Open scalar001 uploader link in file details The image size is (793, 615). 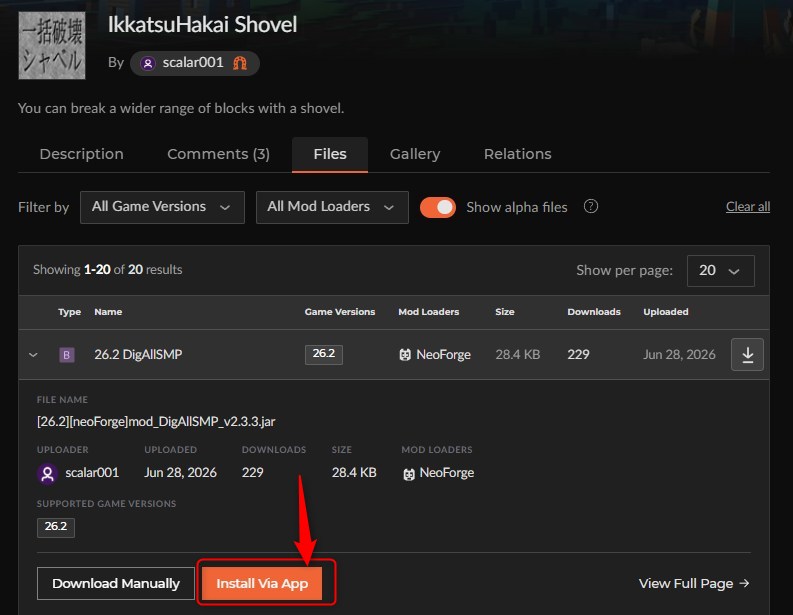click(92, 473)
